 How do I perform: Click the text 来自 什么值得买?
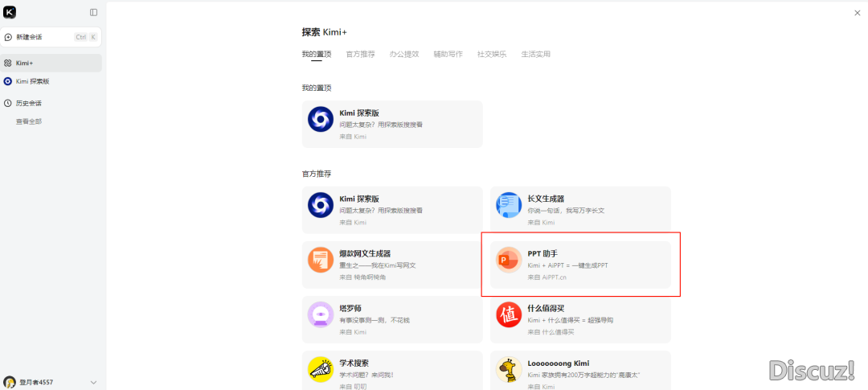[x=551, y=332]
